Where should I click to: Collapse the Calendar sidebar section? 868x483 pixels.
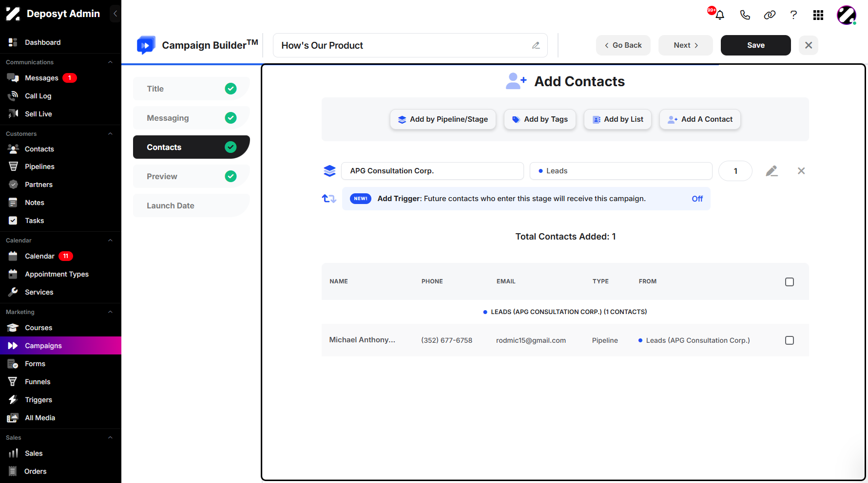[x=110, y=241]
